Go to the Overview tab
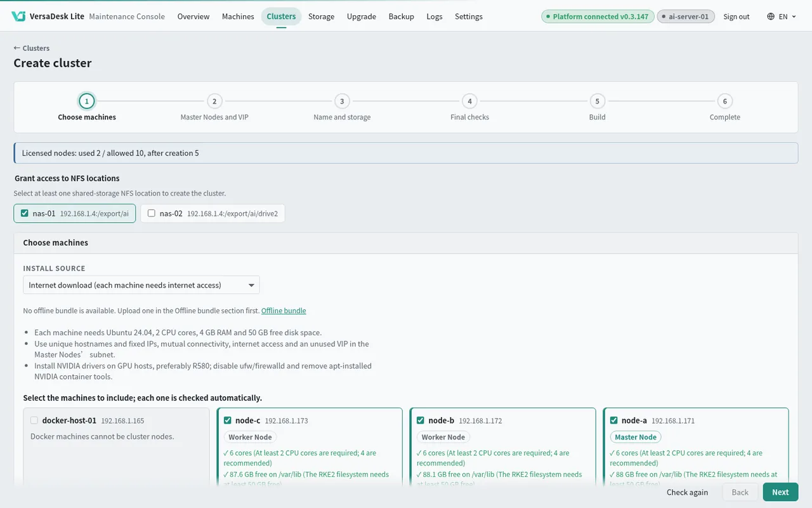This screenshot has width=812, height=508. coord(193,17)
